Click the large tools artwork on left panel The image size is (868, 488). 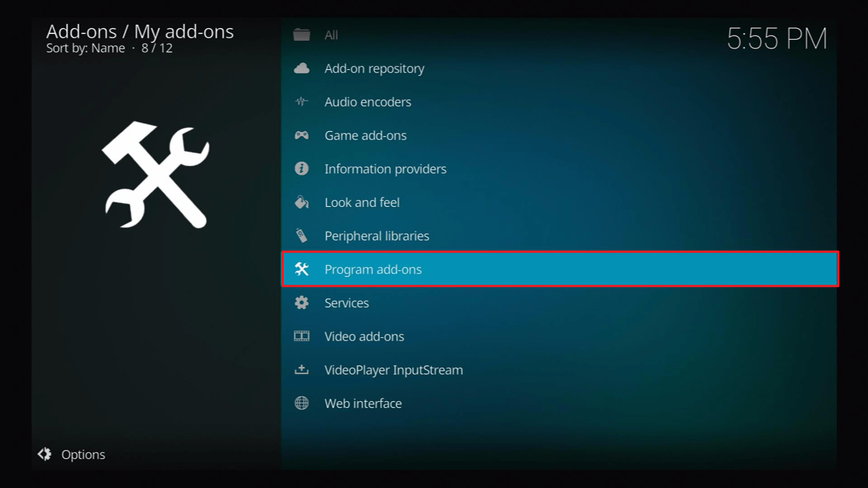click(156, 175)
